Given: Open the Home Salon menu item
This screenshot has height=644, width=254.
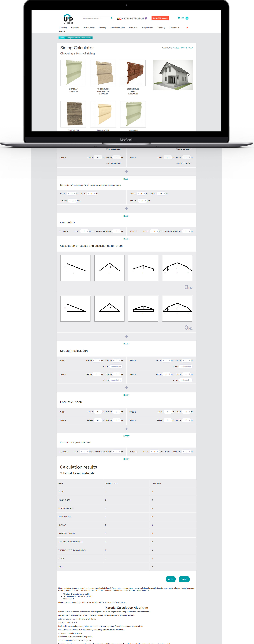Looking at the screenshot, I should tap(89, 27).
